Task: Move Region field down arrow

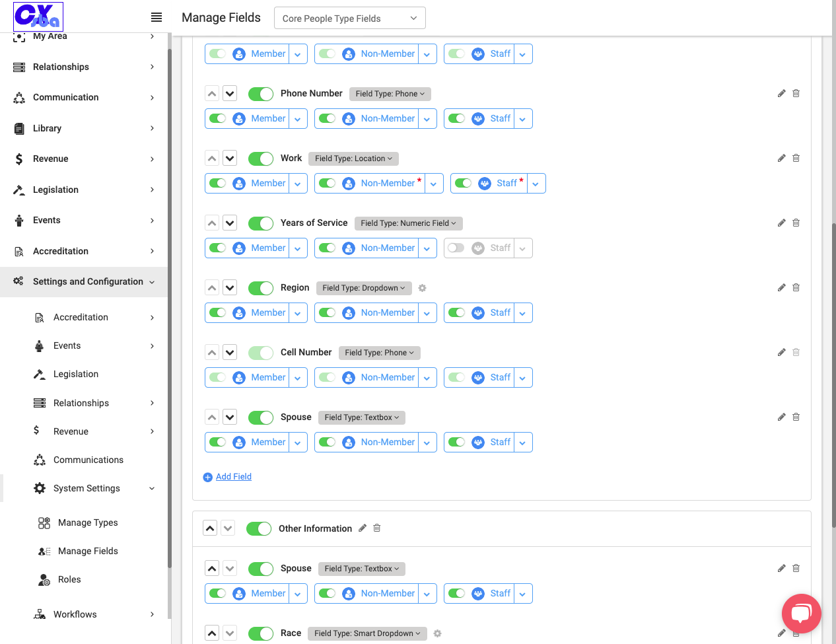Action: click(230, 287)
